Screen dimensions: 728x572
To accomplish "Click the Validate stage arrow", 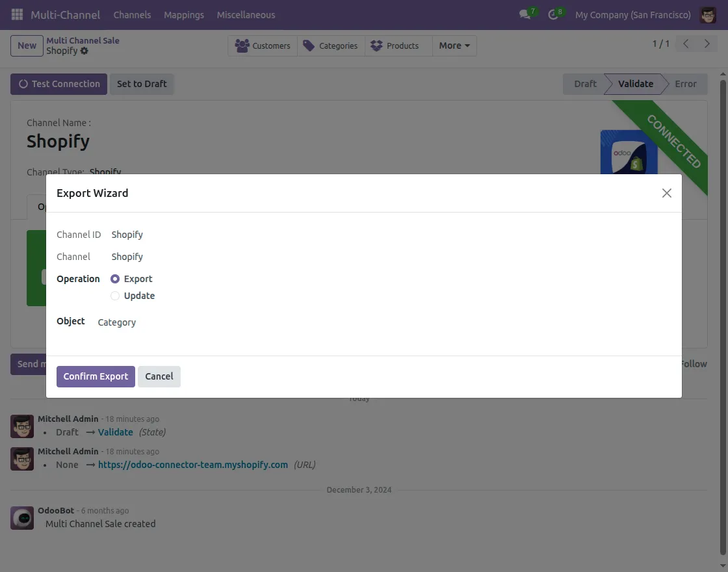I will pos(635,84).
